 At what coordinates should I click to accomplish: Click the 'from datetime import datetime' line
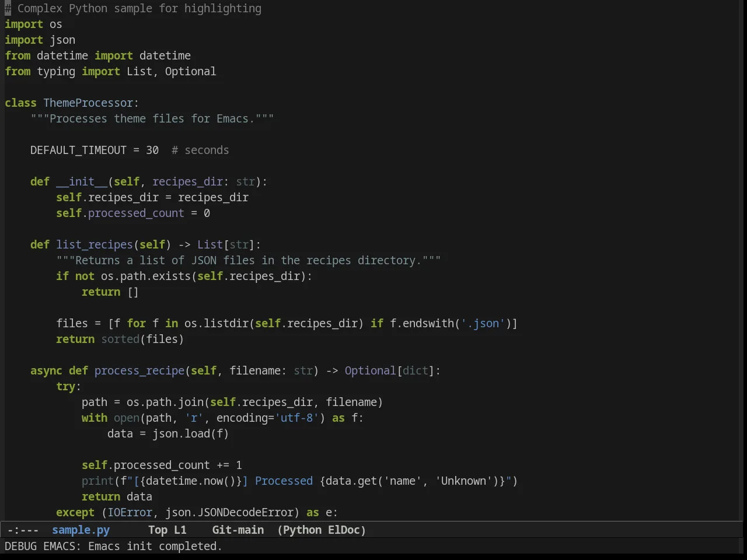tap(97, 55)
